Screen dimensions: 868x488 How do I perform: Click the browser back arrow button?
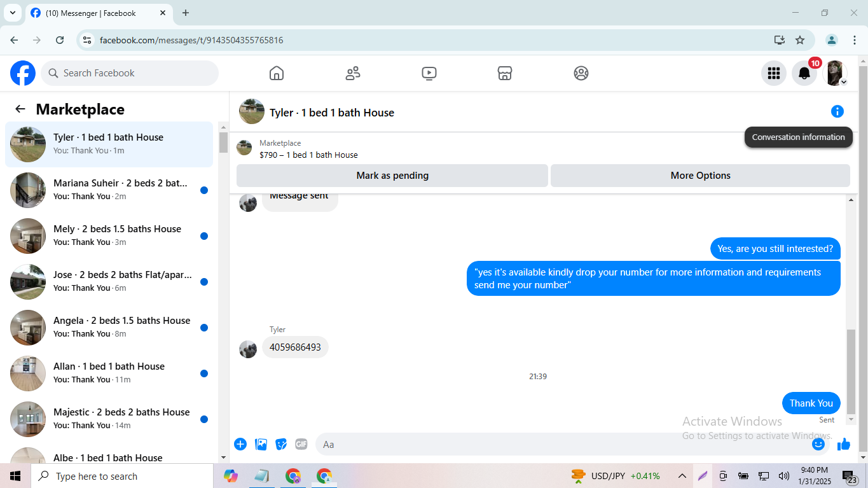click(x=14, y=40)
